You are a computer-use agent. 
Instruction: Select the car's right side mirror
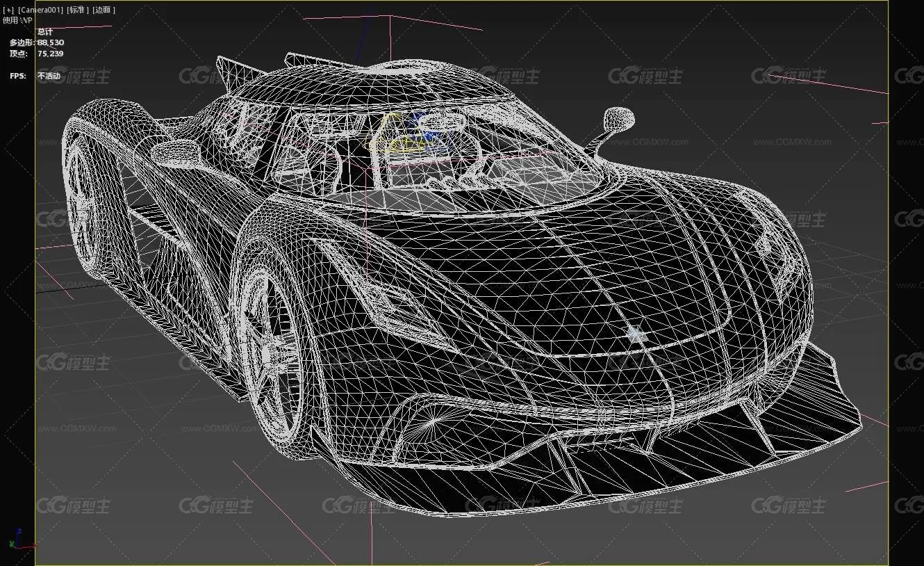click(x=616, y=121)
